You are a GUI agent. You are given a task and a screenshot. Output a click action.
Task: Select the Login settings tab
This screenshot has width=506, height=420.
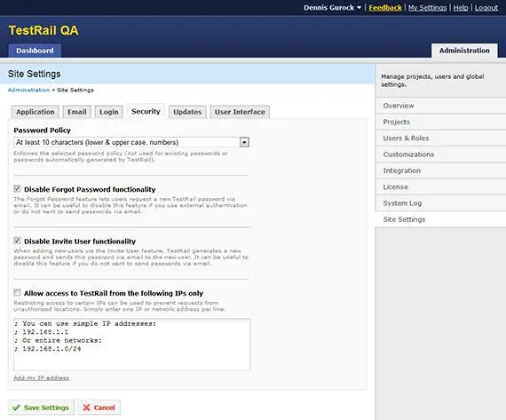(x=109, y=112)
